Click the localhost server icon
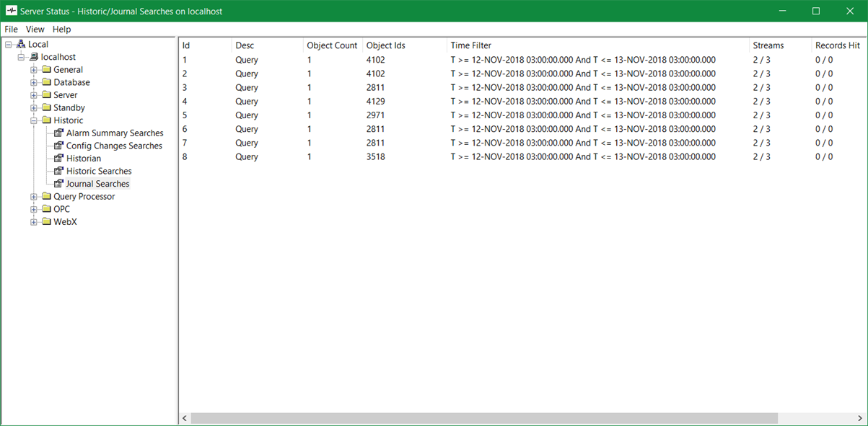Image resolution: width=868 pixels, height=426 pixels. (x=34, y=57)
